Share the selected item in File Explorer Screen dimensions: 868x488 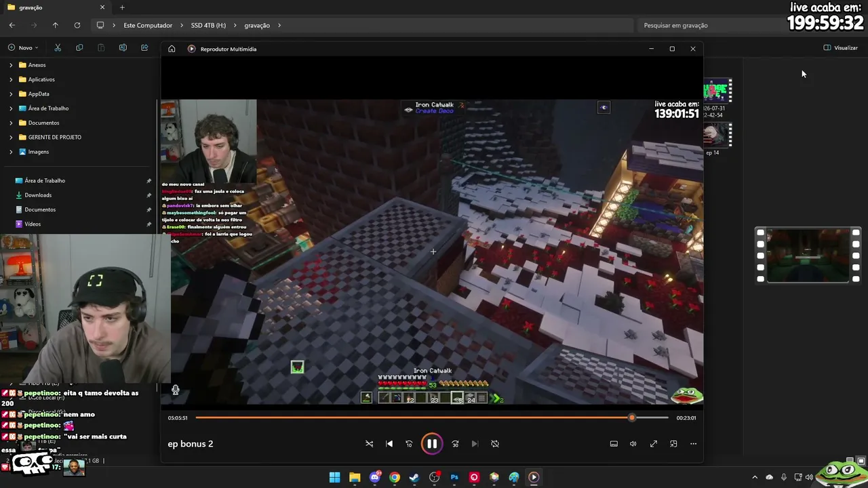144,47
